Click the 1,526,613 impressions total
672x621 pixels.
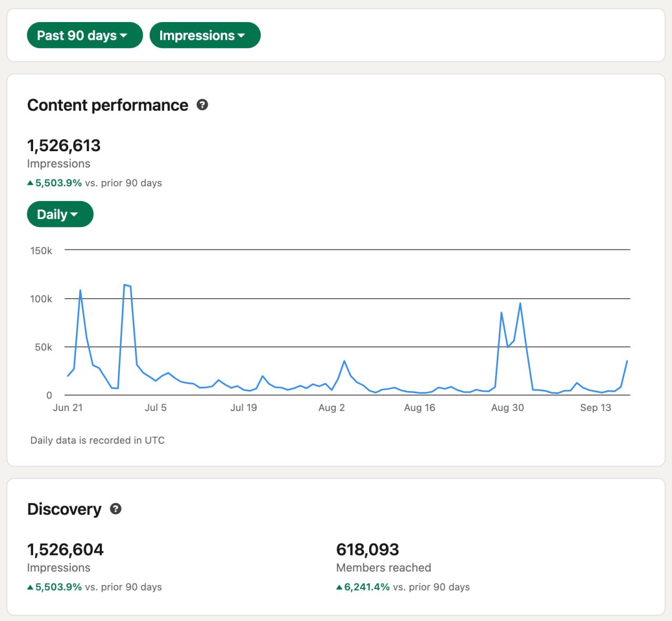click(64, 145)
